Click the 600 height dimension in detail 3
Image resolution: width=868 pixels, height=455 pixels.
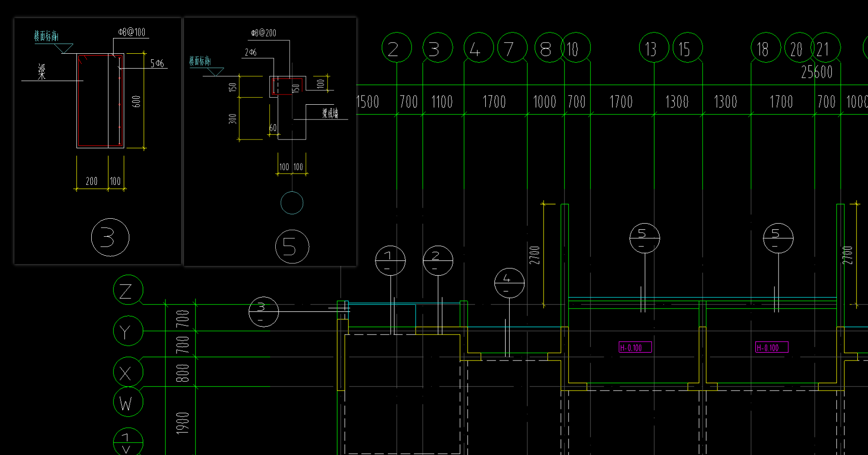(x=136, y=101)
